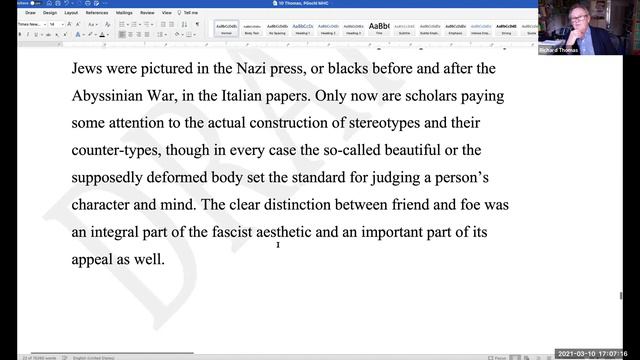The image size is (640, 360).
Task: Click the Decrease Font Size icon
Action: click(x=78, y=24)
